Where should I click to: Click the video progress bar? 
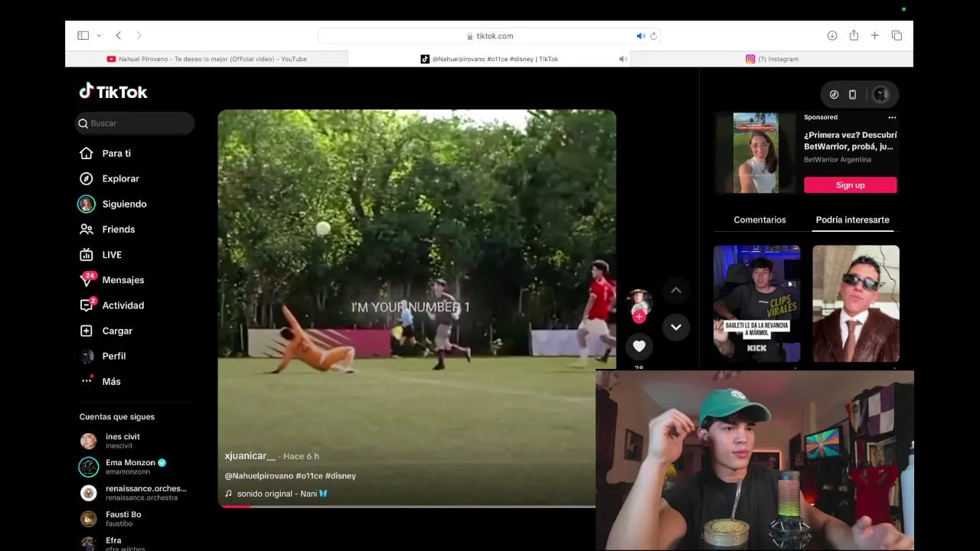point(407,506)
